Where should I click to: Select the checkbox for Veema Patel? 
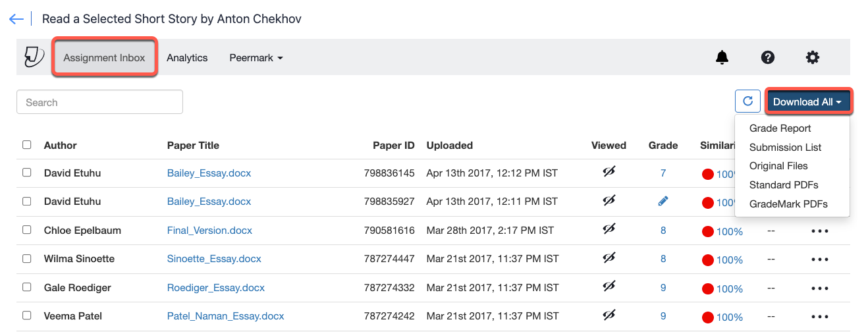(27, 316)
